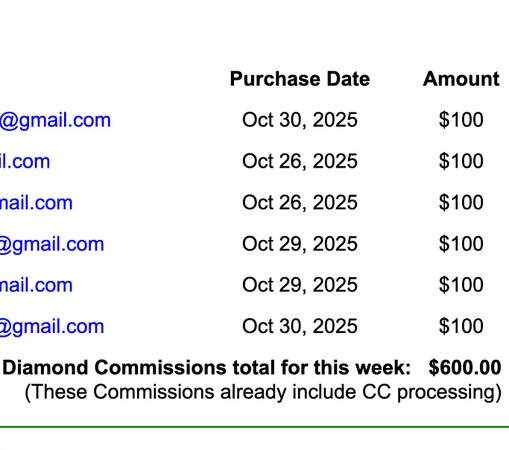Open the 'nail.com' email link in the third row
Screen dimensions: 509x450
36,203
